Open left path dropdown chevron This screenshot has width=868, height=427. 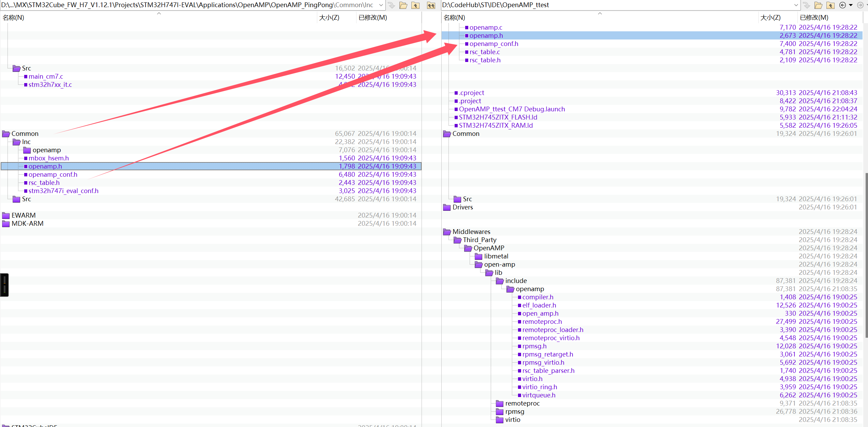[381, 5]
